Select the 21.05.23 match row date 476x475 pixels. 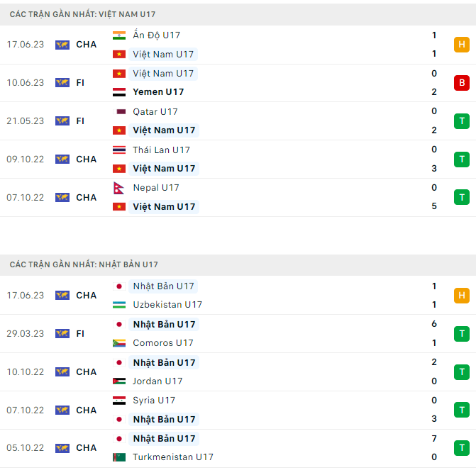(x=26, y=121)
